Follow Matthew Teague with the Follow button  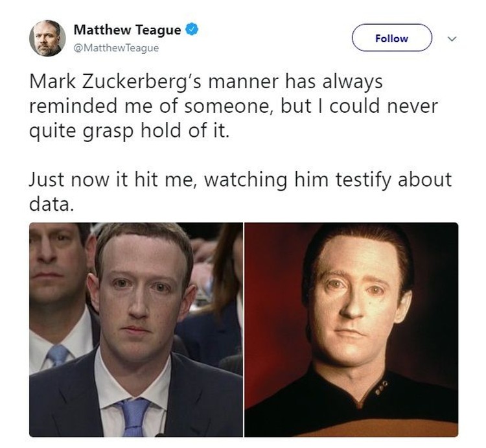pyautogui.click(x=392, y=38)
